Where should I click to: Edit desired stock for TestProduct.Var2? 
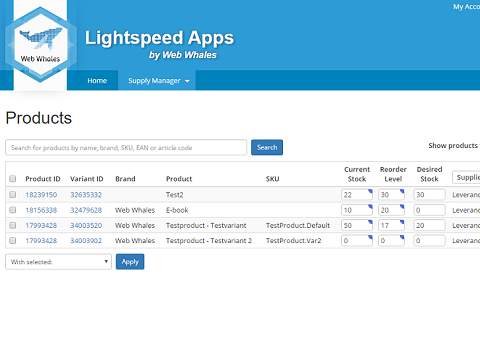pyautogui.click(x=429, y=240)
